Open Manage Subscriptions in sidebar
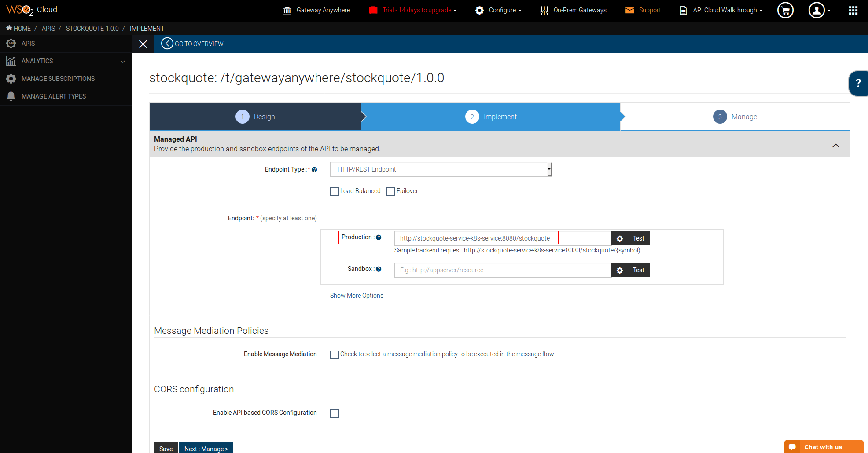868x453 pixels. coord(66,79)
